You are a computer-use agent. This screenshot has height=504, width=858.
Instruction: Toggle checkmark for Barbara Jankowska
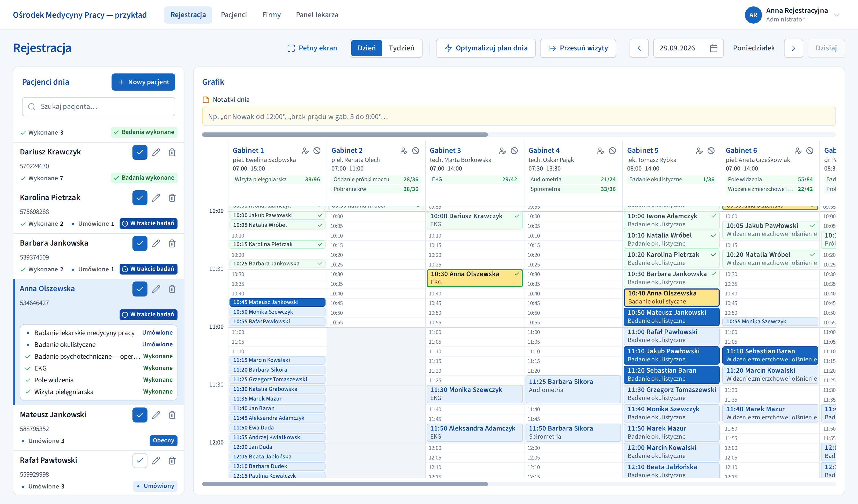[140, 243]
